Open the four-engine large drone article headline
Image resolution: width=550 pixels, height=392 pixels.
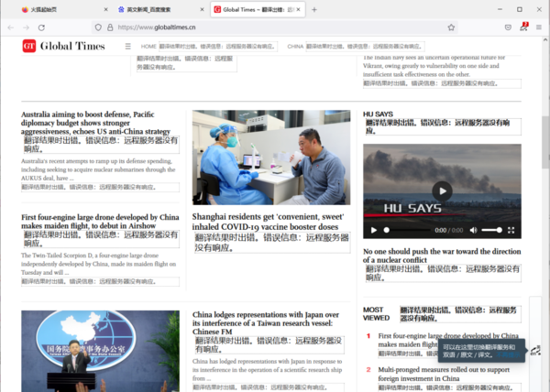[x=100, y=222]
